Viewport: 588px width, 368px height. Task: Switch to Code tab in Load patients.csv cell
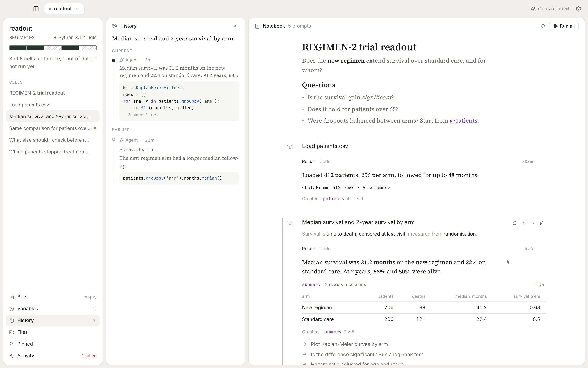tap(325, 162)
